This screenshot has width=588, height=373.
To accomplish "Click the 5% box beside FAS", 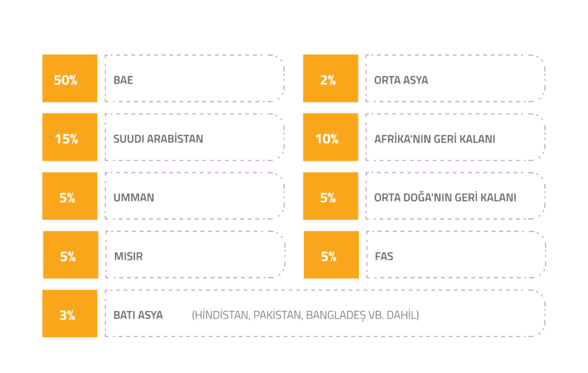I will click(x=331, y=255).
